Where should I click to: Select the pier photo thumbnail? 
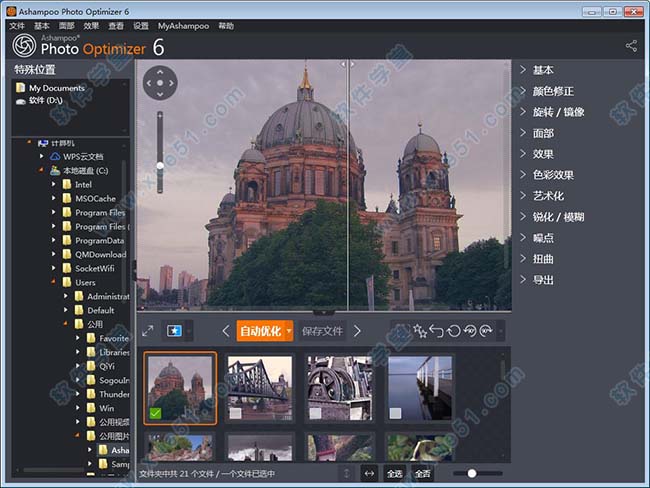click(x=420, y=388)
